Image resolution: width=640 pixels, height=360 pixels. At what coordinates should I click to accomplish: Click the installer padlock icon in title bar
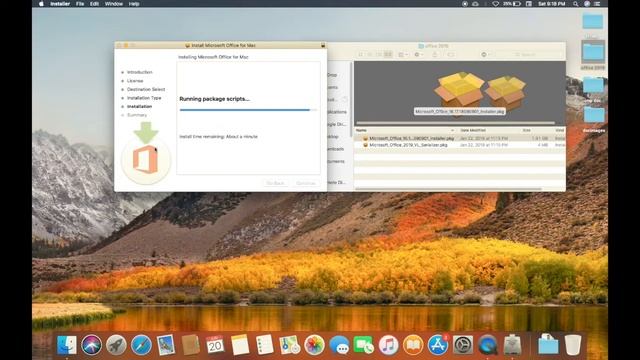pos(323,45)
